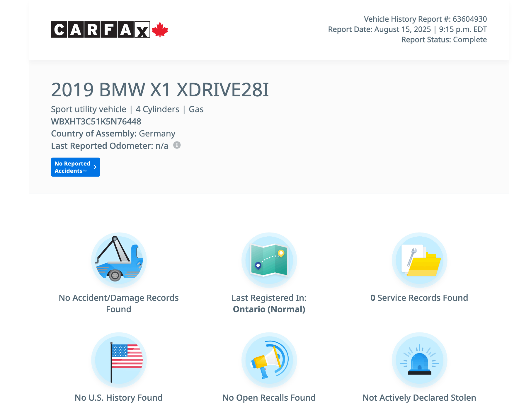Click the No U.S. History Found text
This screenshot has height=420, width=531.
[x=119, y=398]
